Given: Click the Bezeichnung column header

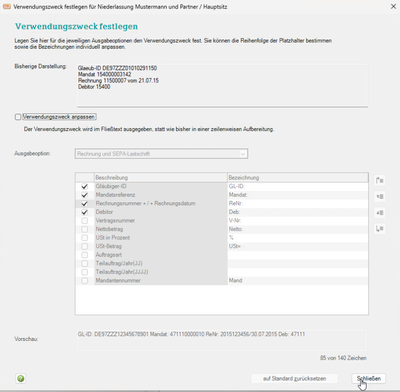Looking at the screenshot, I should click(x=298, y=178).
